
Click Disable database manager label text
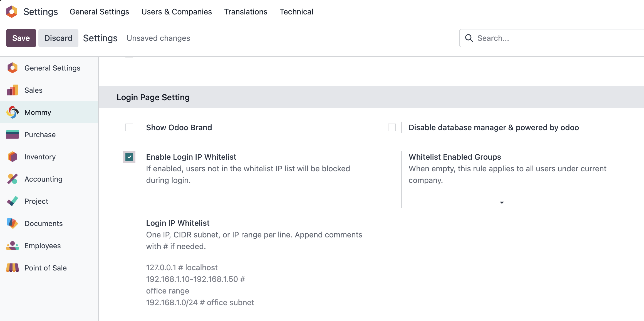[494, 127]
